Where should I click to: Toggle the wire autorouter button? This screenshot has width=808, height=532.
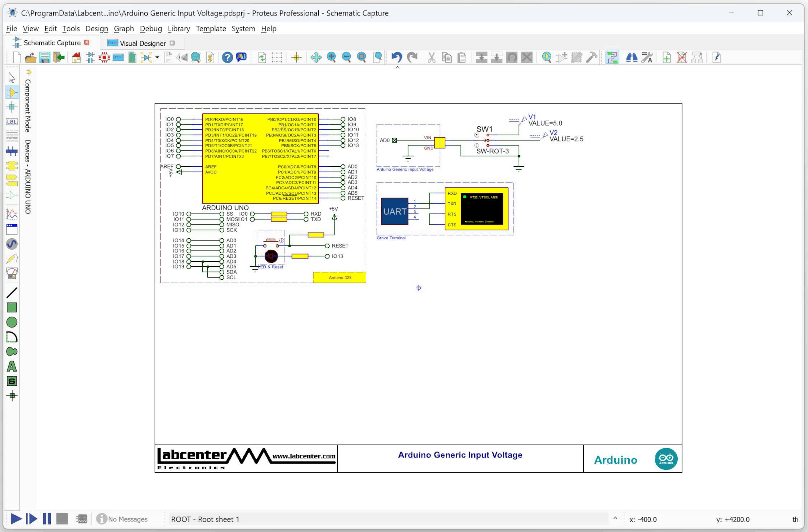click(x=612, y=57)
